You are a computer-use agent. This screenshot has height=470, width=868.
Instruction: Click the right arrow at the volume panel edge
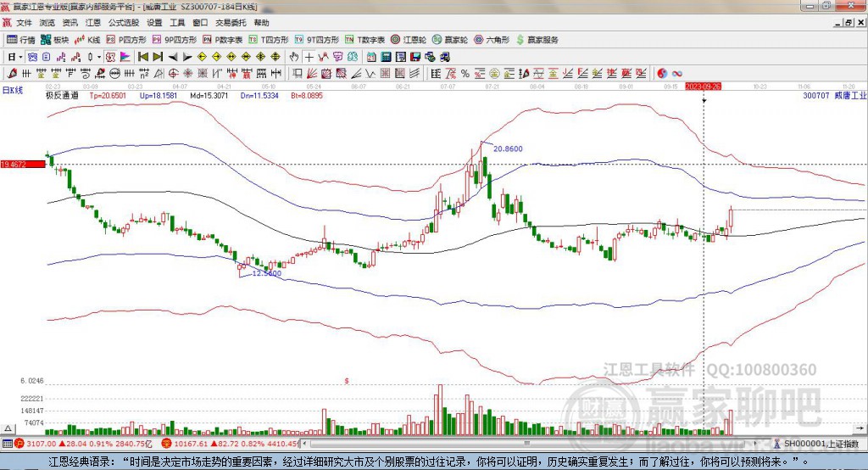860,428
